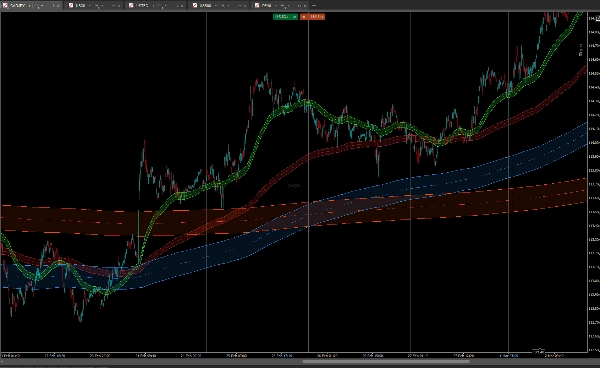Switch to the last (fifth) chart tab
Screen dimensions: 600x368
point(280,5)
